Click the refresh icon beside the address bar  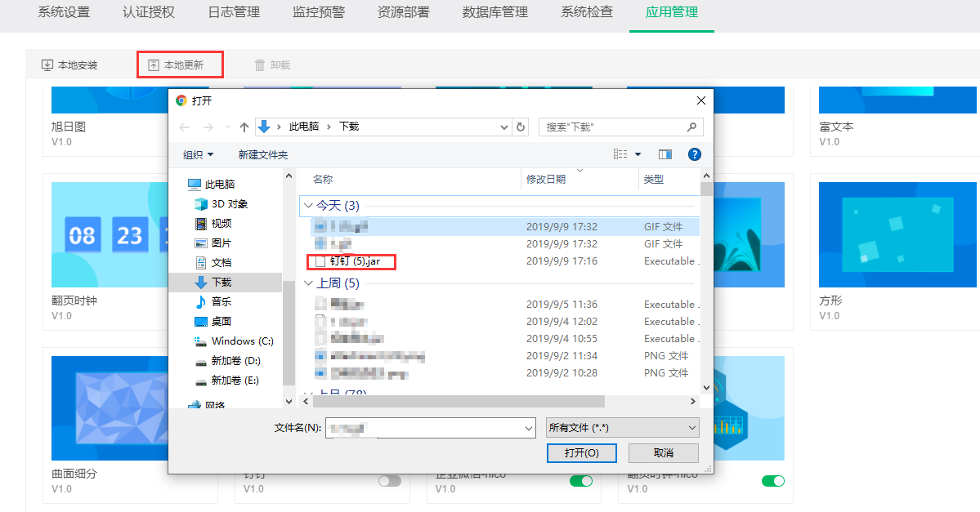521,127
